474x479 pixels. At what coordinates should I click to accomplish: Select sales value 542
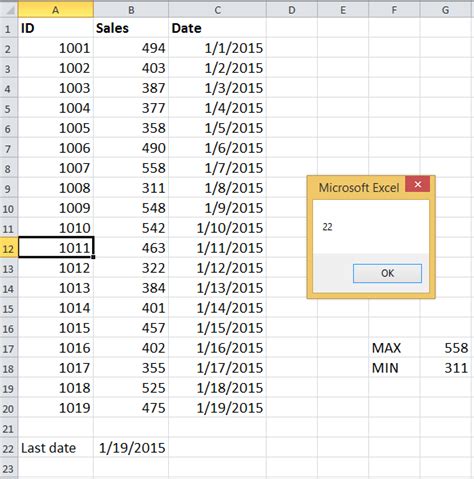click(131, 228)
